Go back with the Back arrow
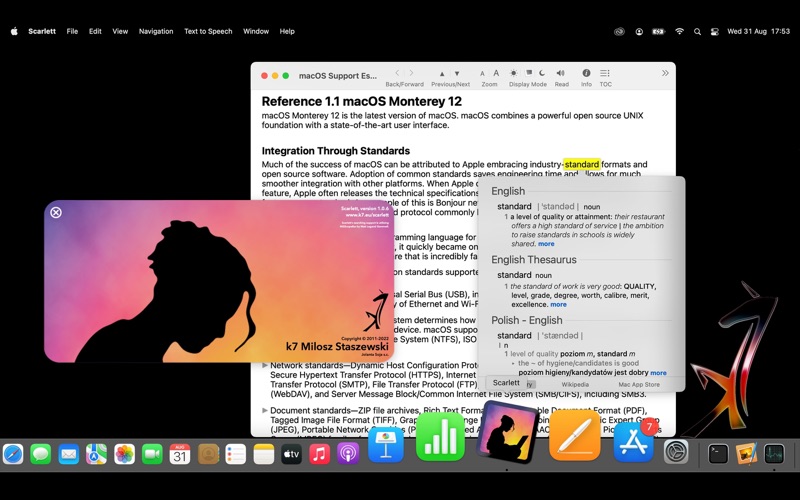The height and width of the screenshot is (500, 800). (397, 73)
